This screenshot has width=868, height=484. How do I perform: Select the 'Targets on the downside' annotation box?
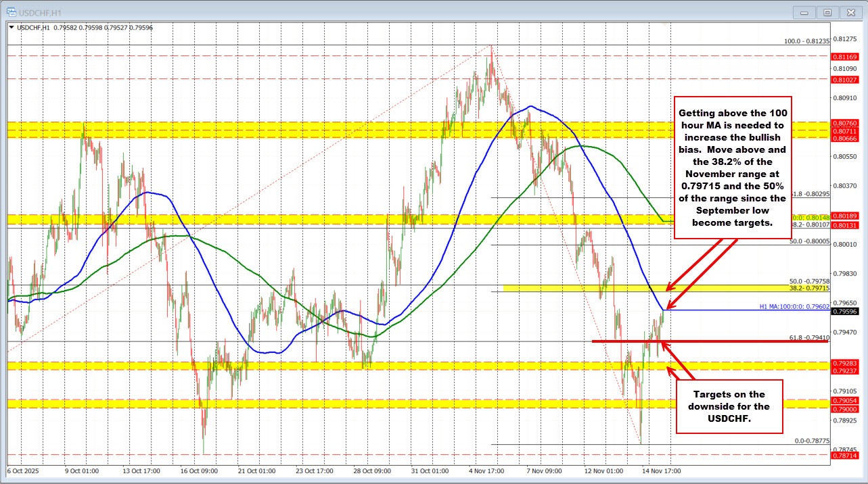(x=729, y=407)
